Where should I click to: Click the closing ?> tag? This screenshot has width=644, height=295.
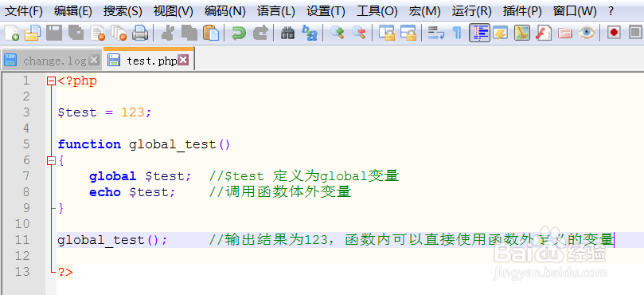[65, 272]
